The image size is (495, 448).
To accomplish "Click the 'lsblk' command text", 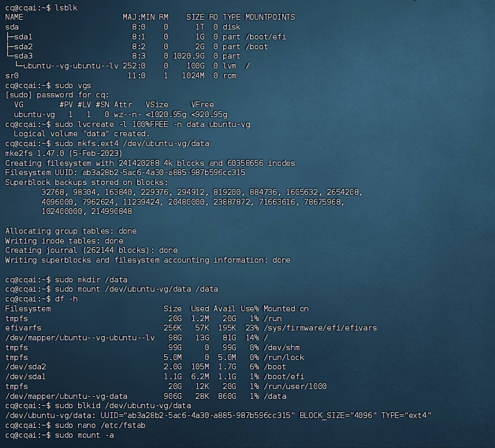I will (66, 8).
